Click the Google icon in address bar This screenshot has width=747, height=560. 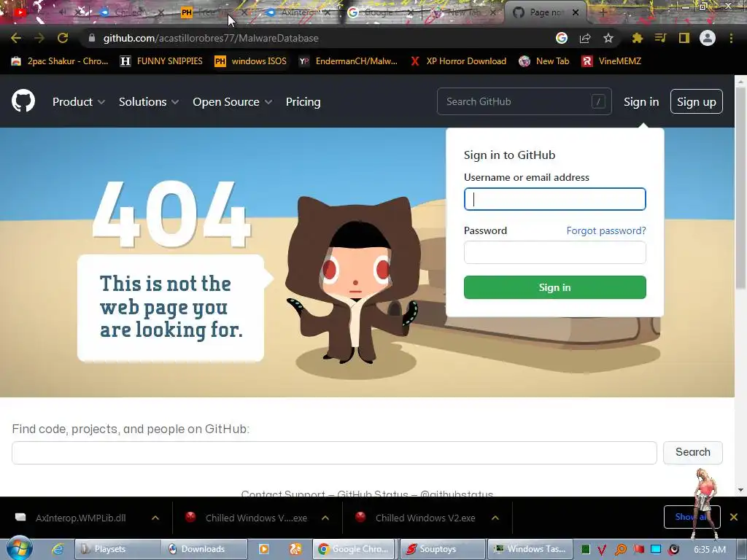(562, 38)
